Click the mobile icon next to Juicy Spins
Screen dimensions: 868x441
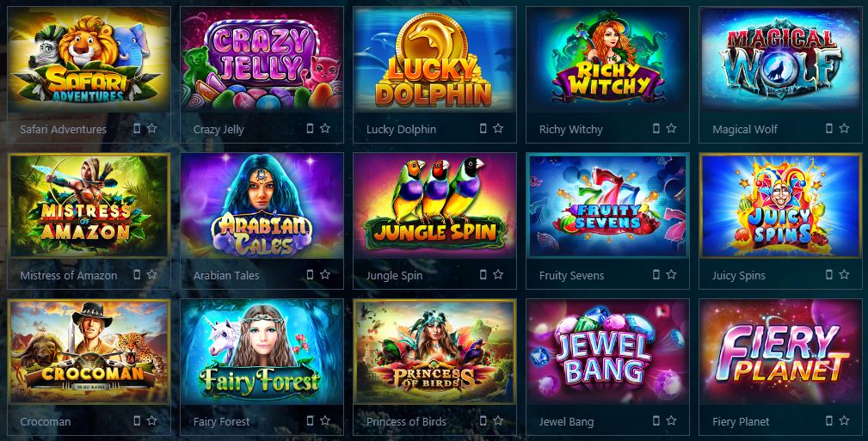pos(829,274)
